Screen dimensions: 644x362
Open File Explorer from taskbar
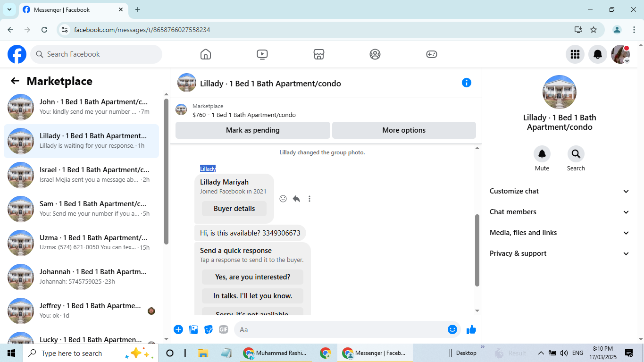[x=203, y=353]
